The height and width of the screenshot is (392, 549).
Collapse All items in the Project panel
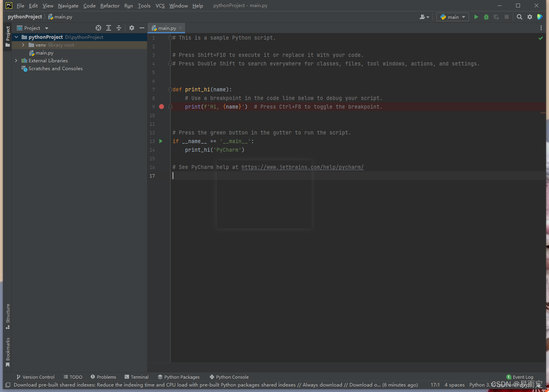(119, 28)
